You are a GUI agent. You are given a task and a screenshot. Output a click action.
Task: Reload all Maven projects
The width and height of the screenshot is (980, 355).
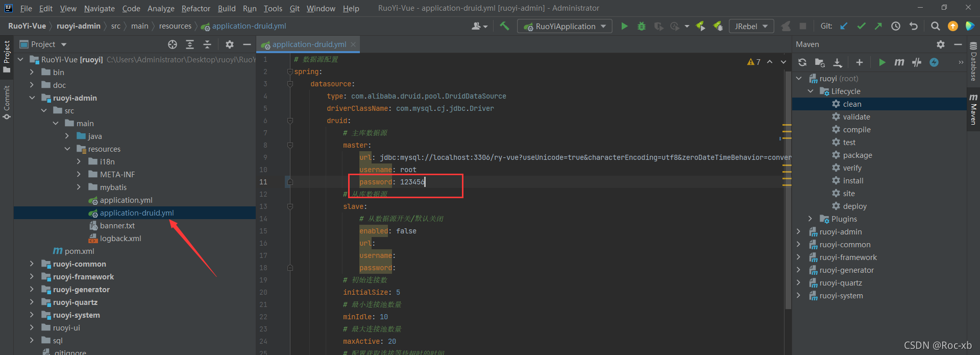[802, 62]
